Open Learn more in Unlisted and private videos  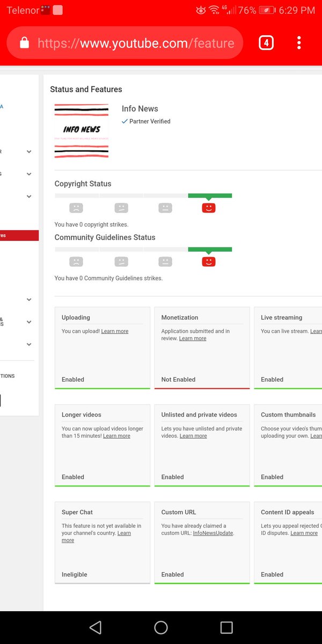click(x=193, y=436)
